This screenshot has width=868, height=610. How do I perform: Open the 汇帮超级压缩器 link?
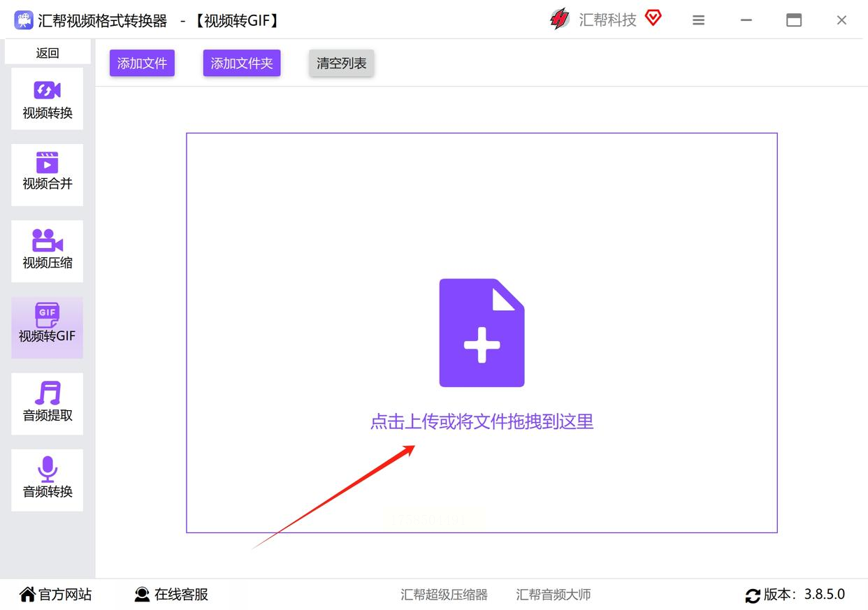pos(444,595)
